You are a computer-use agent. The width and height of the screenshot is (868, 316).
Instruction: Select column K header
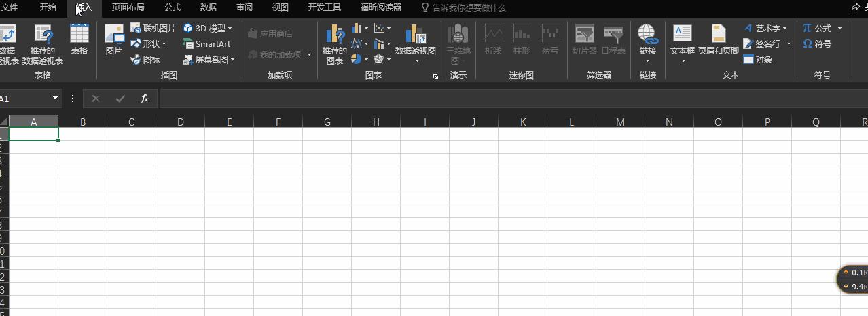pos(523,122)
